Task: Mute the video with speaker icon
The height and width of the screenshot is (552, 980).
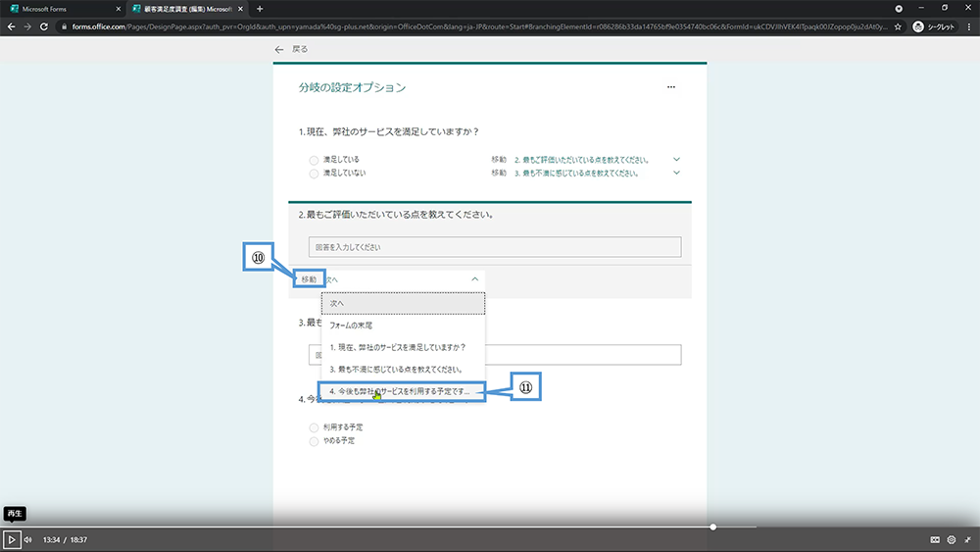Action: click(28, 539)
